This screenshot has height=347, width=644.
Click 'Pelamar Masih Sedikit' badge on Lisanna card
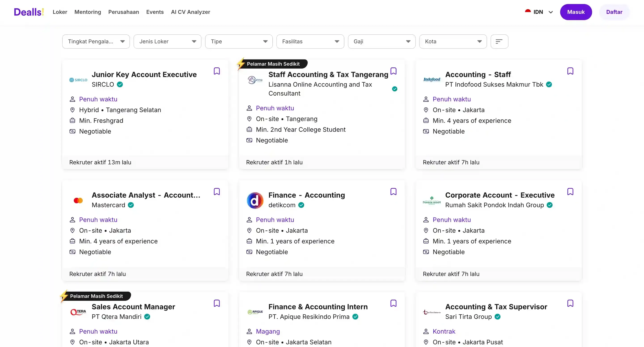coord(273,64)
